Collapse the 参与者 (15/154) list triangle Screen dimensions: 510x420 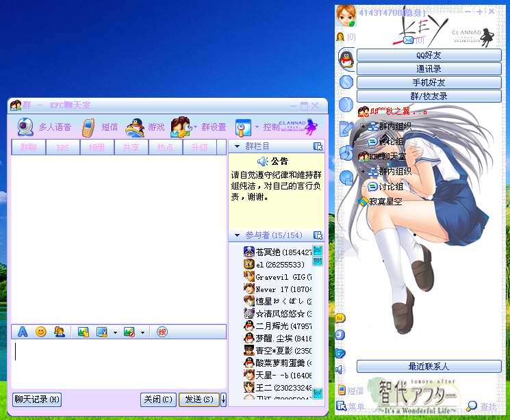click(237, 235)
